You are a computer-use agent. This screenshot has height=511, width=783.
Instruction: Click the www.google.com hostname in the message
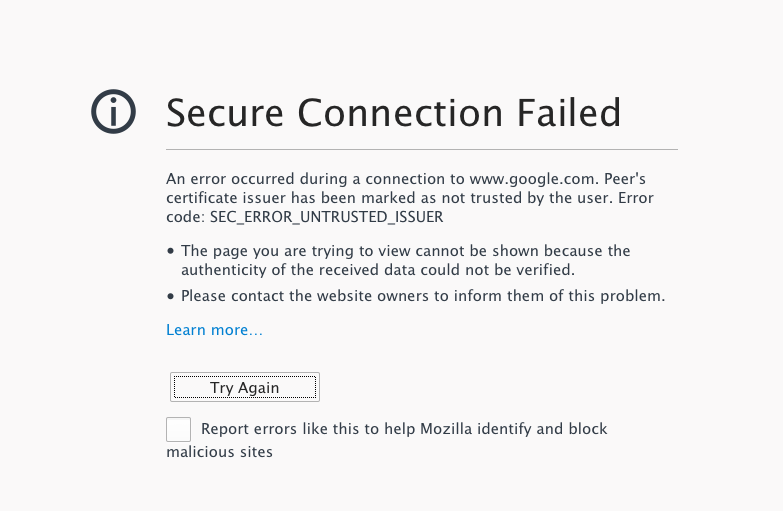pyautogui.click(x=532, y=179)
